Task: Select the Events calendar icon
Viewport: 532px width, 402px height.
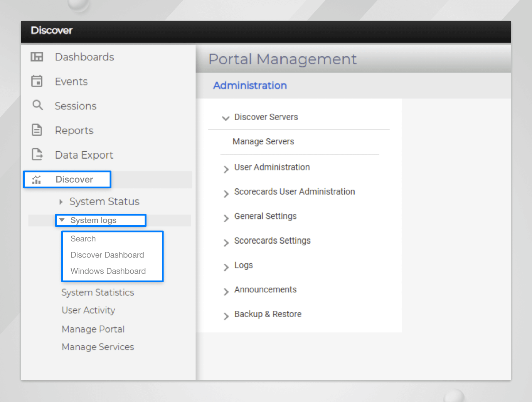Action: (37, 81)
